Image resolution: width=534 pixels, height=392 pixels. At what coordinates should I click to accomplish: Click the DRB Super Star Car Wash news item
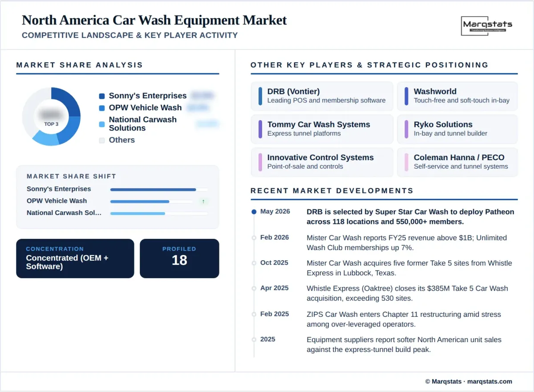coord(410,217)
